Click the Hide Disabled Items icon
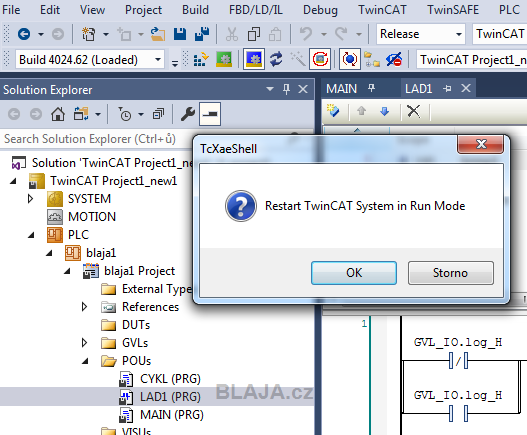Viewport: 527px width, 435px height. tap(394, 60)
